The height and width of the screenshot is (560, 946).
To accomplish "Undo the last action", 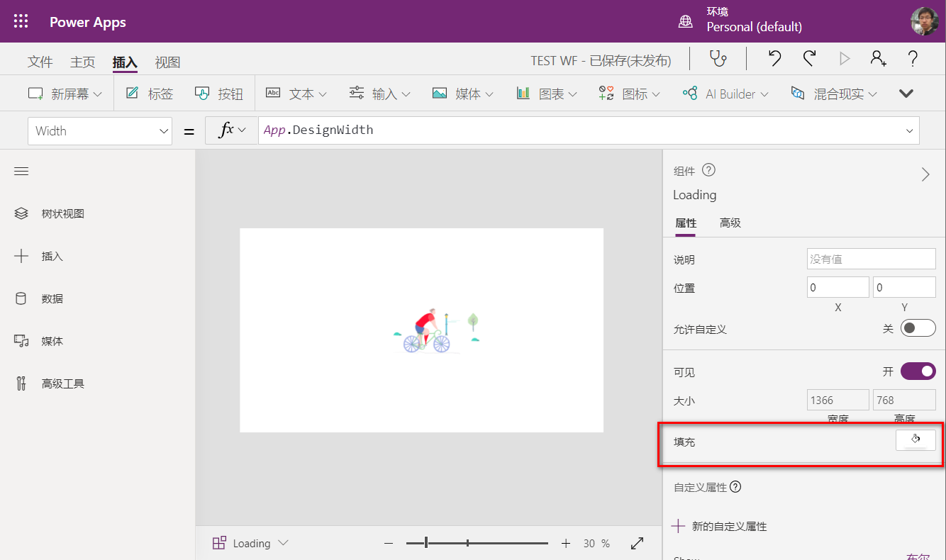I will tap(775, 59).
